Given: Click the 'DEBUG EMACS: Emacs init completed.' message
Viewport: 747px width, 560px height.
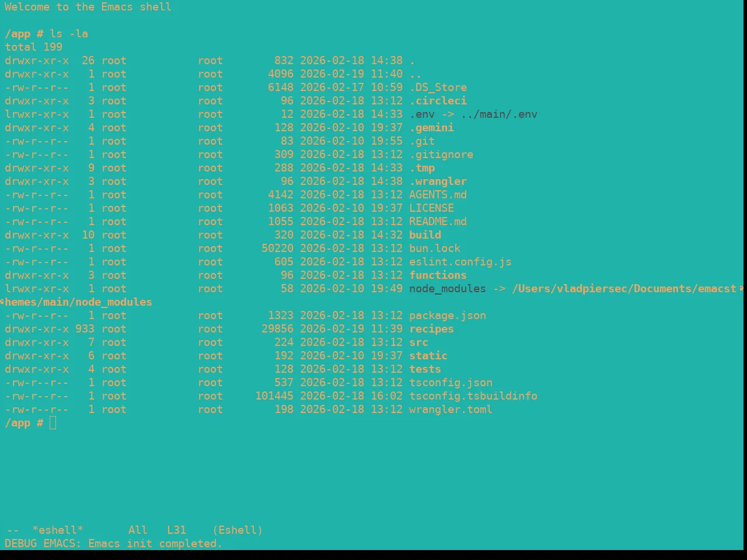Looking at the screenshot, I should click(114, 544).
